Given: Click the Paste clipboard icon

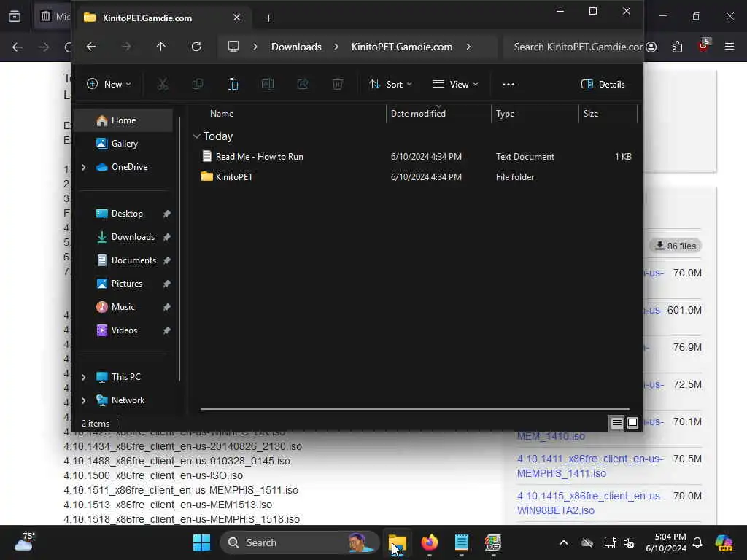Looking at the screenshot, I should click(x=233, y=85).
